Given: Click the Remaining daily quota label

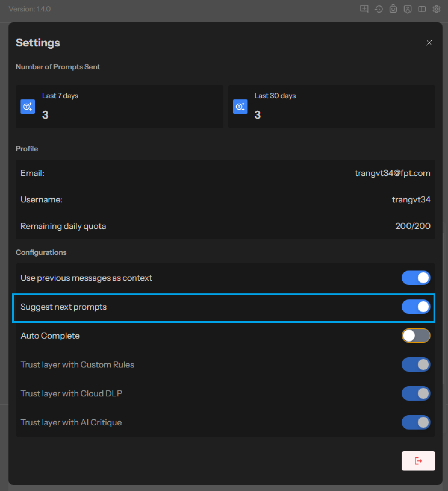Looking at the screenshot, I should 63,226.
